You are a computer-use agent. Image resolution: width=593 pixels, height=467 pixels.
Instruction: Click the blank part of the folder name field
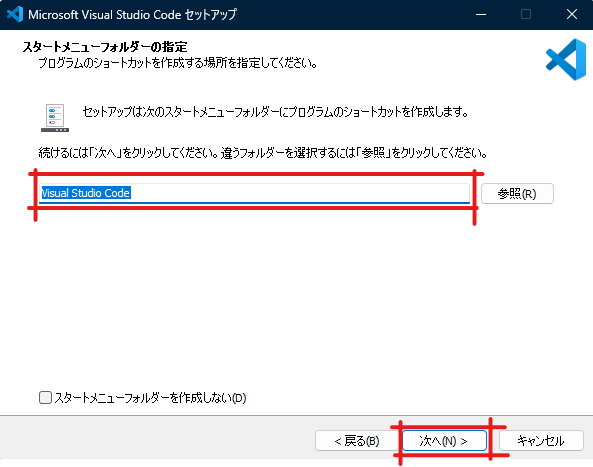(x=299, y=193)
